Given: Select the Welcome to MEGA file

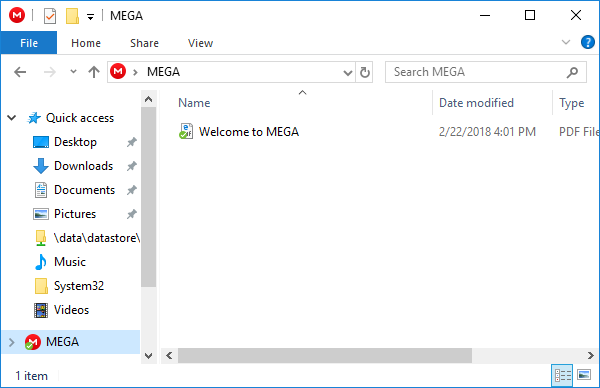Looking at the screenshot, I should (248, 132).
